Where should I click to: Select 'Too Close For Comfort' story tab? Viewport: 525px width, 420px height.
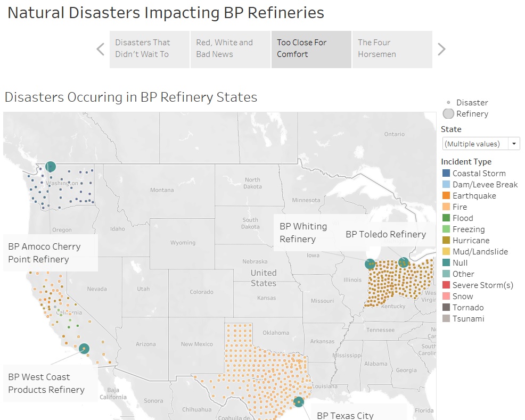tap(311, 50)
